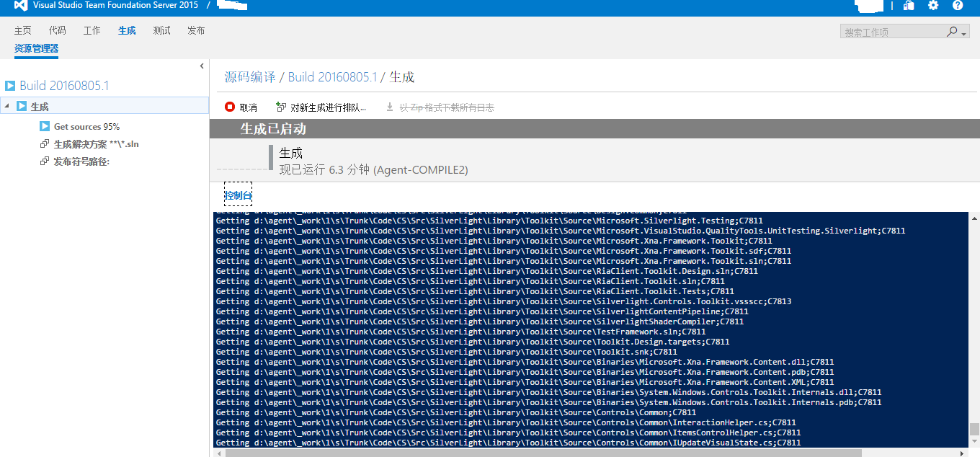
Task: Collapse the 生成 tree node triangle
Action: [x=6, y=106]
